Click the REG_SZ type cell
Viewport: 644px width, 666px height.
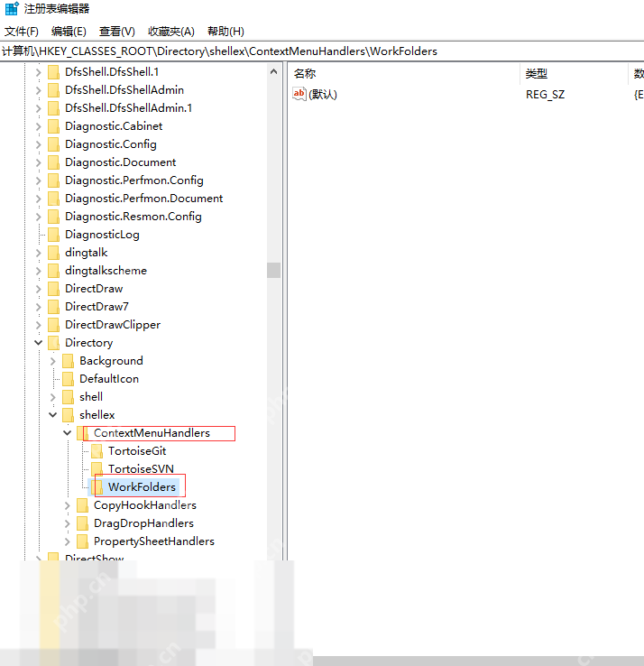pos(545,94)
